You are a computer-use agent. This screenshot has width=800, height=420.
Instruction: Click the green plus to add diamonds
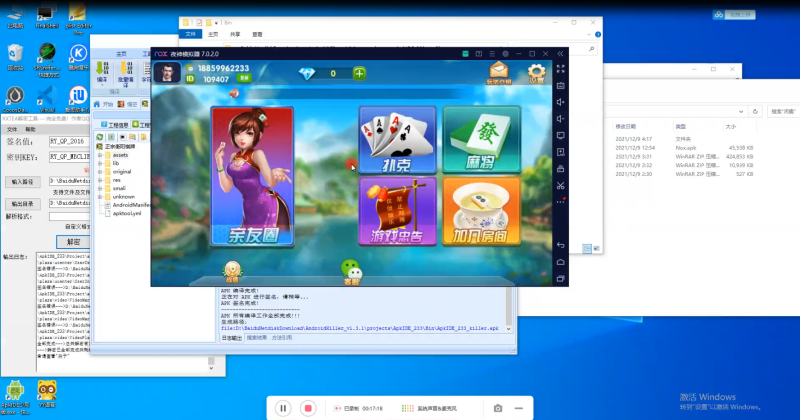(360, 73)
